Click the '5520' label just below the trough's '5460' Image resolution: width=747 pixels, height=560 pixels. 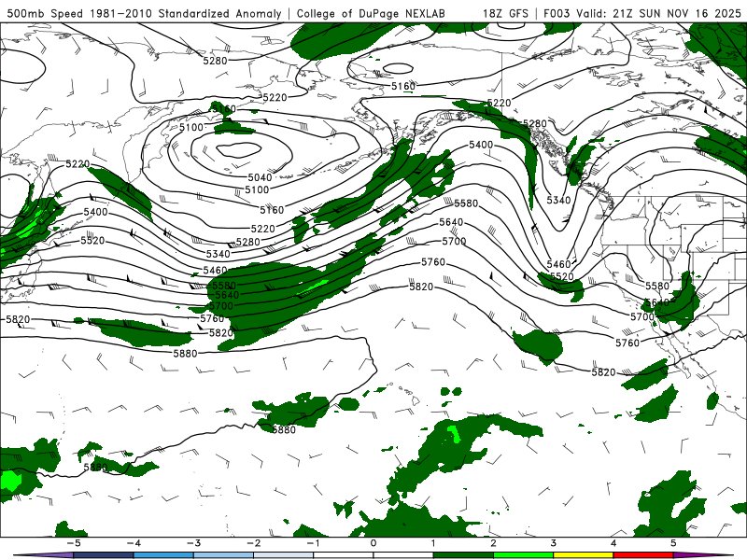pos(562,276)
